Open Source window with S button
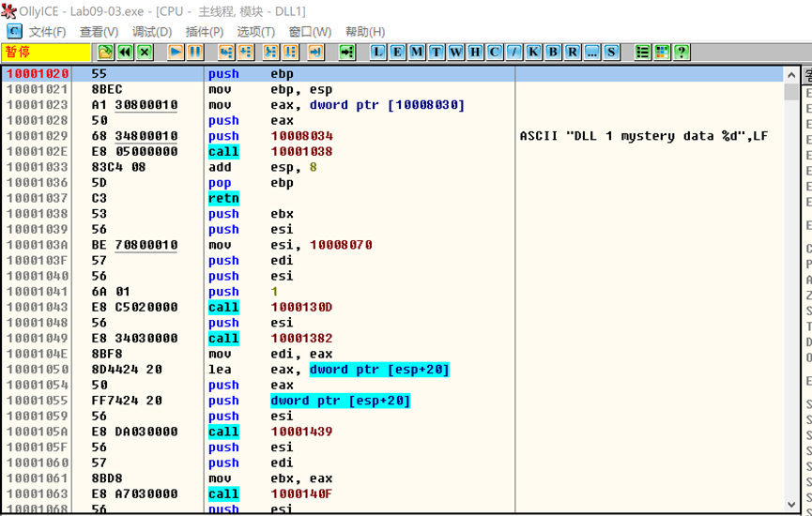The image size is (812, 516). (x=611, y=52)
